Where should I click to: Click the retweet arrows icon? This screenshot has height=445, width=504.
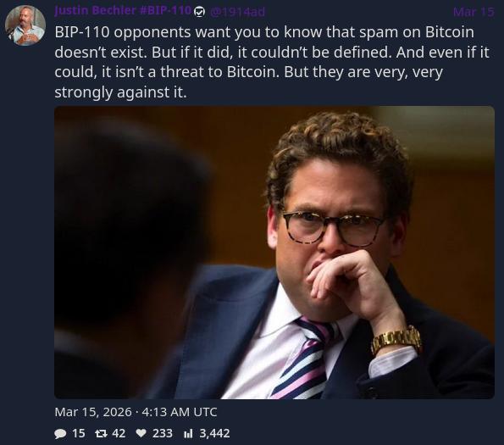coord(101,434)
